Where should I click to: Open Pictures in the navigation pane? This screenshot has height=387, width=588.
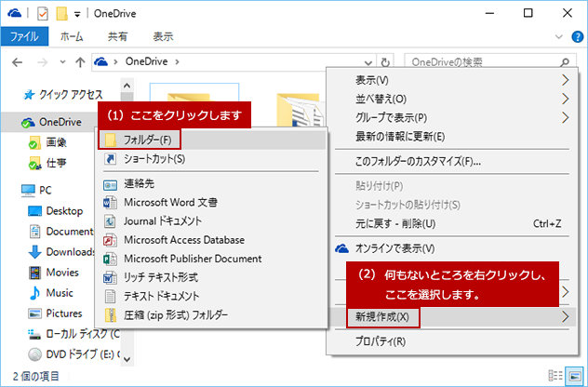(55, 314)
